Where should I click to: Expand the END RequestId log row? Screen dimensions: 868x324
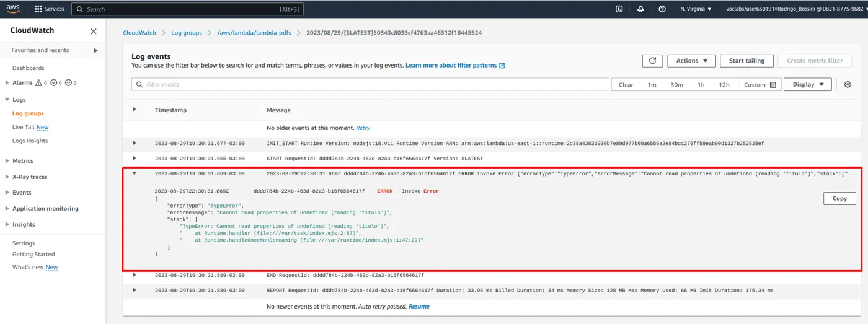(134, 275)
